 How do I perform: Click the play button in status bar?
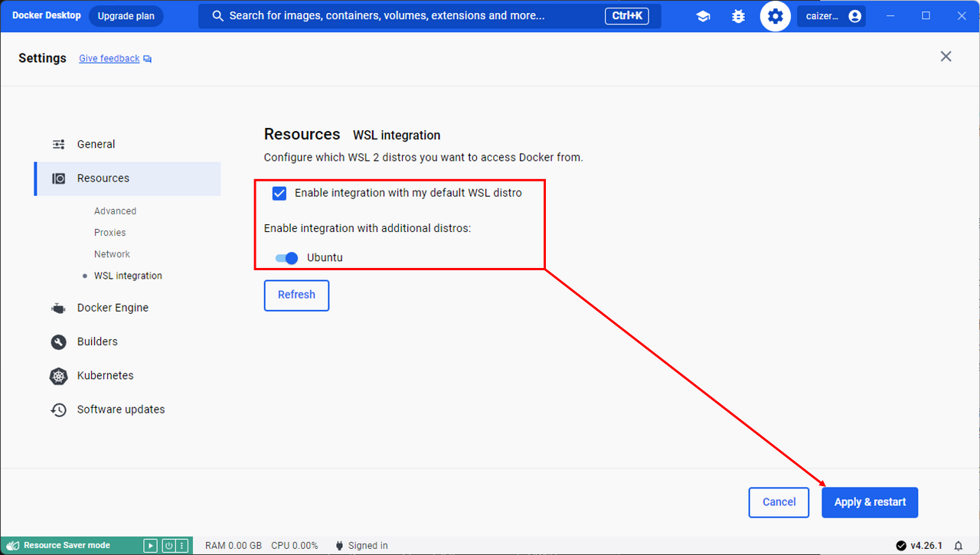pos(151,546)
